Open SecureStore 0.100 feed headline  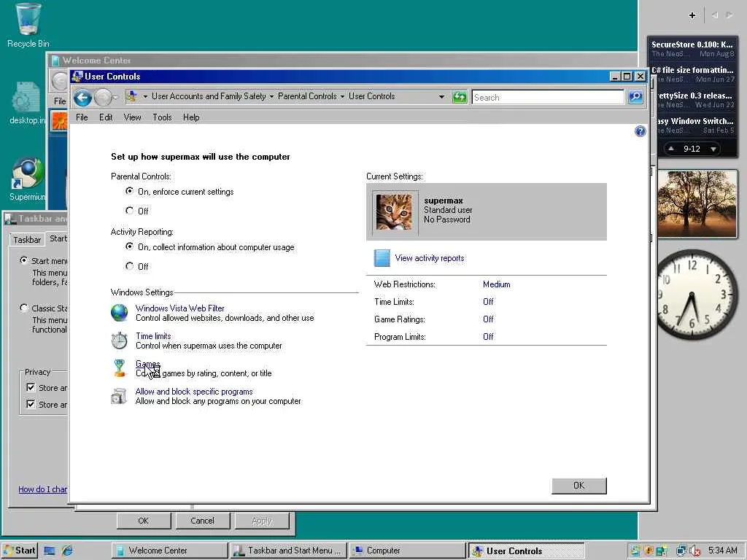tap(692, 44)
